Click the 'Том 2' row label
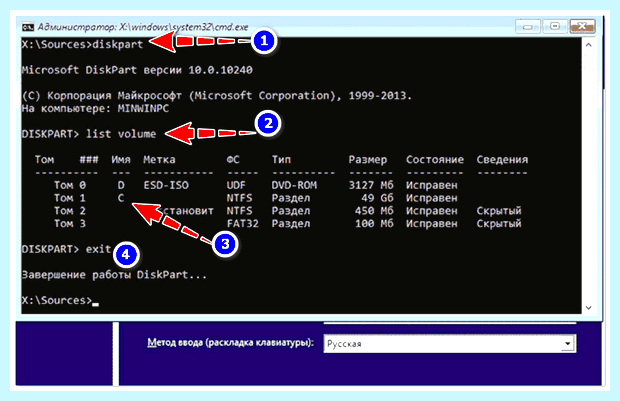The width and height of the screenshot is (620, 401). pyautogui.click(x=70, y=211)
